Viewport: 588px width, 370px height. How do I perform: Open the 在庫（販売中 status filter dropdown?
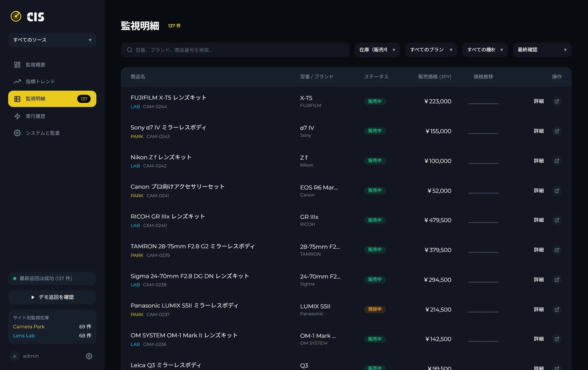pyautogui.click(x=377, y=50)
